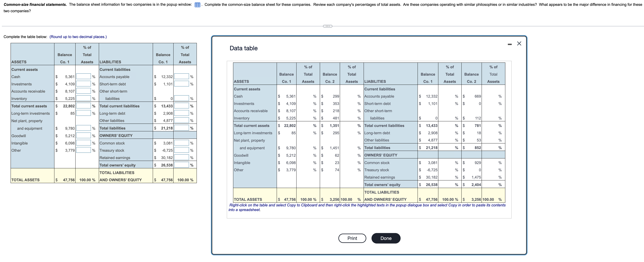Click the Retained earnings percentage field
Image resolution: width=644 pixels, height=262 pixels.
pyautogui.click(x=181, y=157)
